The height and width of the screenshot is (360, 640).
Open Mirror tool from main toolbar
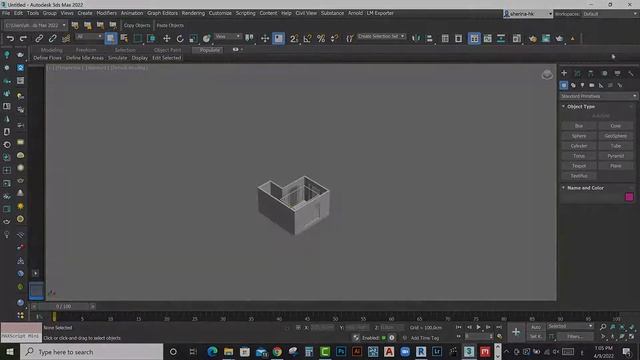(416, 38)
